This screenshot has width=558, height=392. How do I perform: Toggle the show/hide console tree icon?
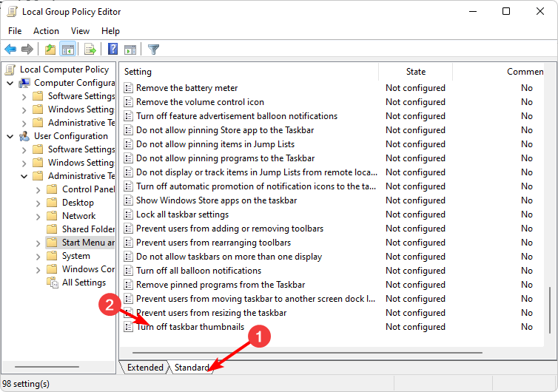(x=67, y=49)
